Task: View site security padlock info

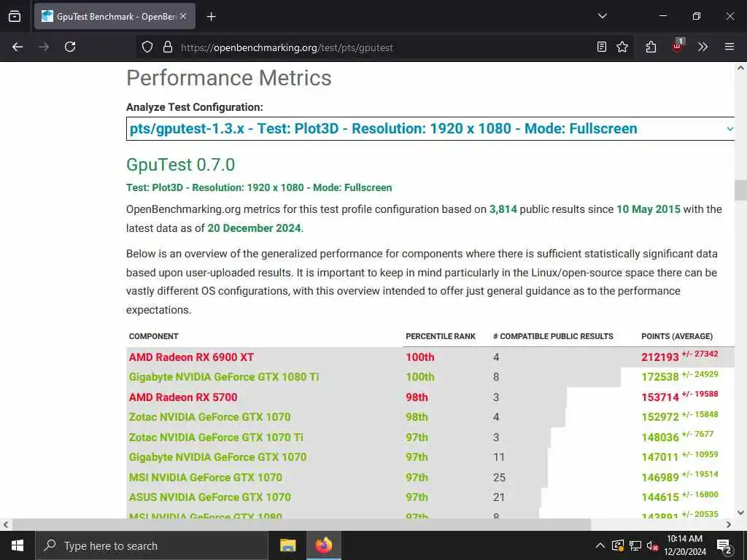Action: [167, 47]
